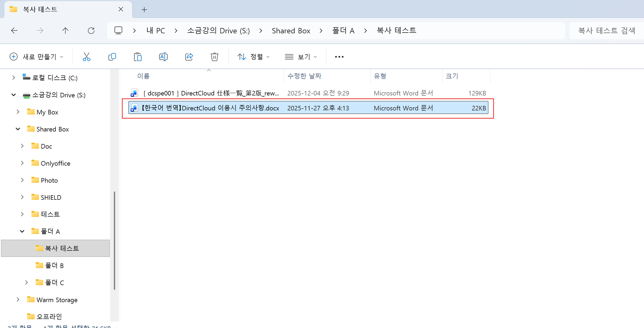Screen dimensions: 644x328
Task: Select the dcspe001 DirectCloud Word file
Action: coord(211,93)
